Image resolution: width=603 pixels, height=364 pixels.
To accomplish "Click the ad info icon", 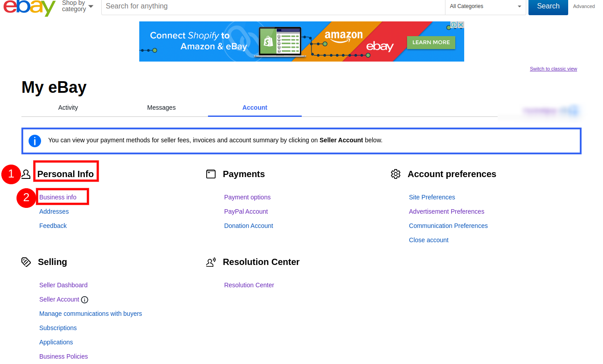I will point(453,25).
